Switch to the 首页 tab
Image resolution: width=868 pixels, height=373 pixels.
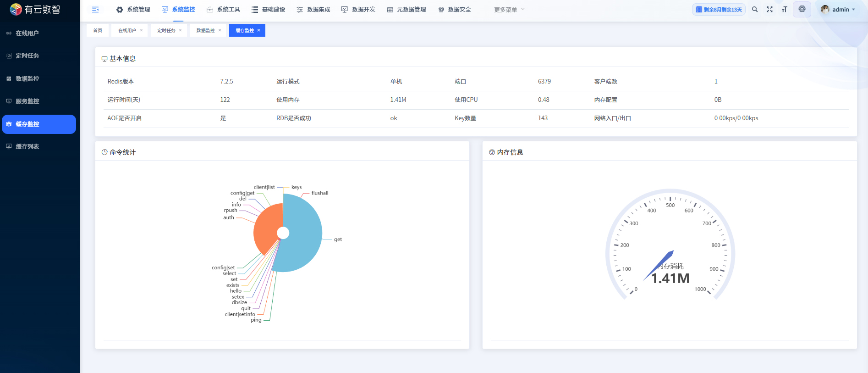tap(98, 31)
